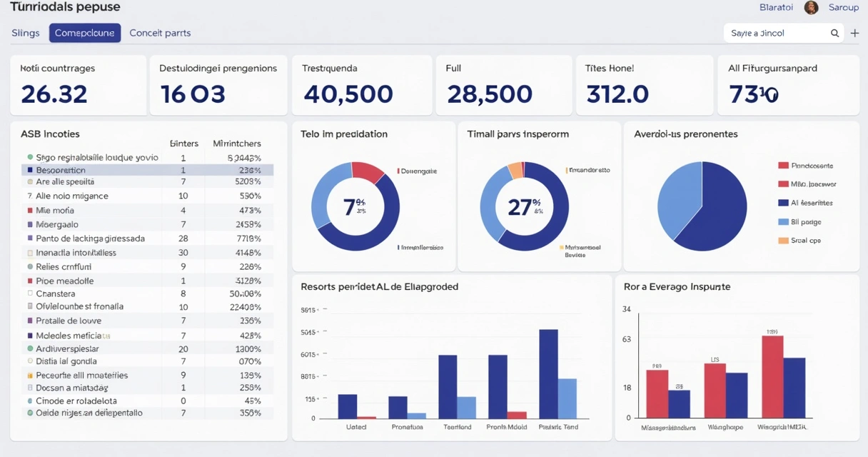This screenshot has width=868, height=457.
Task: Click the Saroup link at top right
Action: click(844, 7)
